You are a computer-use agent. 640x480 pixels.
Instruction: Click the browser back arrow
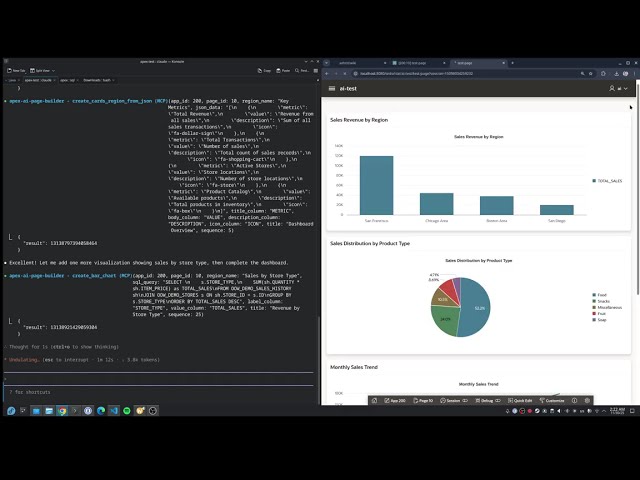(x=327, y=73)
